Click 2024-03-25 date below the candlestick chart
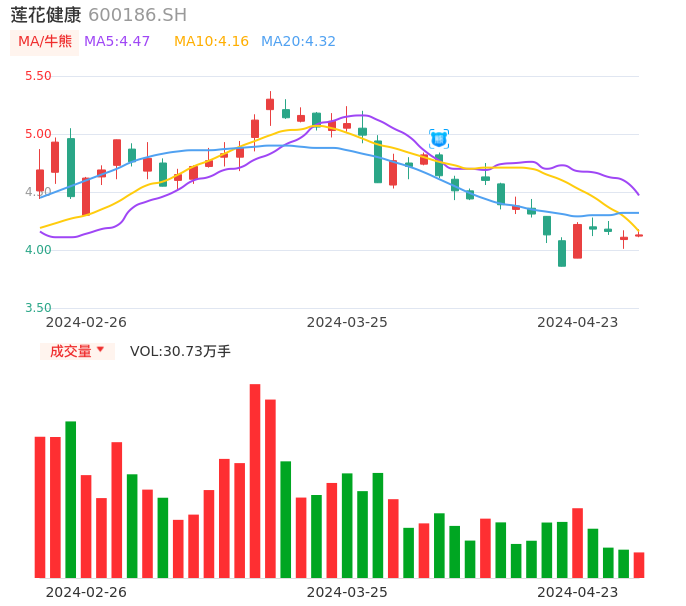Image resolution: width=686 pixels, height=606 pixels. [347, 322]
